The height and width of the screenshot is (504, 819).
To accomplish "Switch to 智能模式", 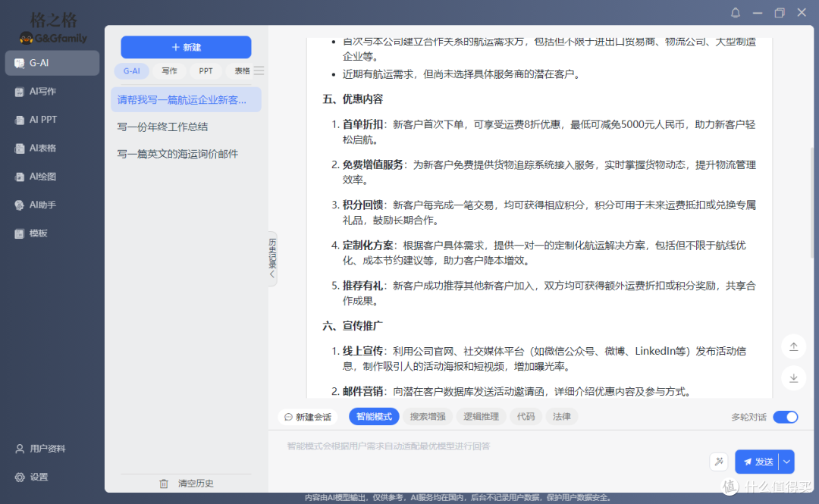I will click(374, 417).
